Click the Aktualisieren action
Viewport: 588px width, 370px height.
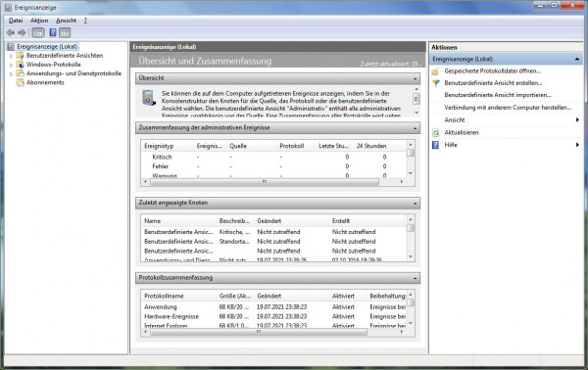(462, 132)
